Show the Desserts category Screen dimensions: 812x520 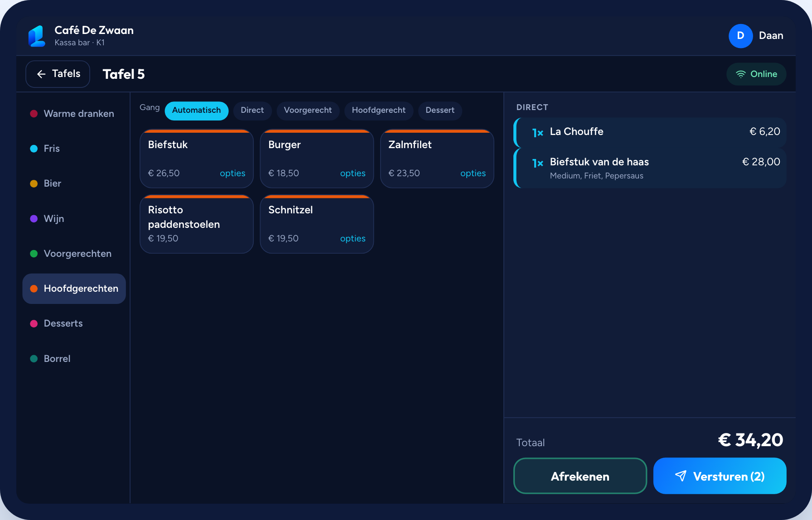[74, 323]
